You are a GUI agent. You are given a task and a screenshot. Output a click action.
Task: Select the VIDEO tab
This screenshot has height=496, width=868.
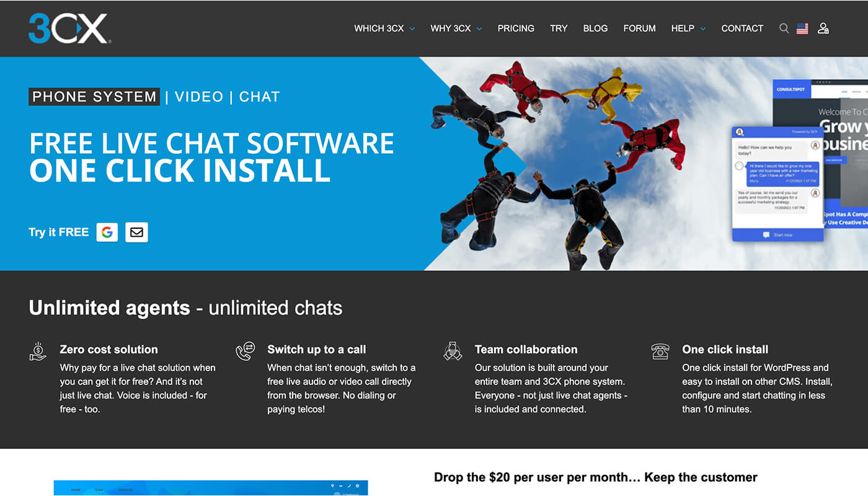point(199,97)
